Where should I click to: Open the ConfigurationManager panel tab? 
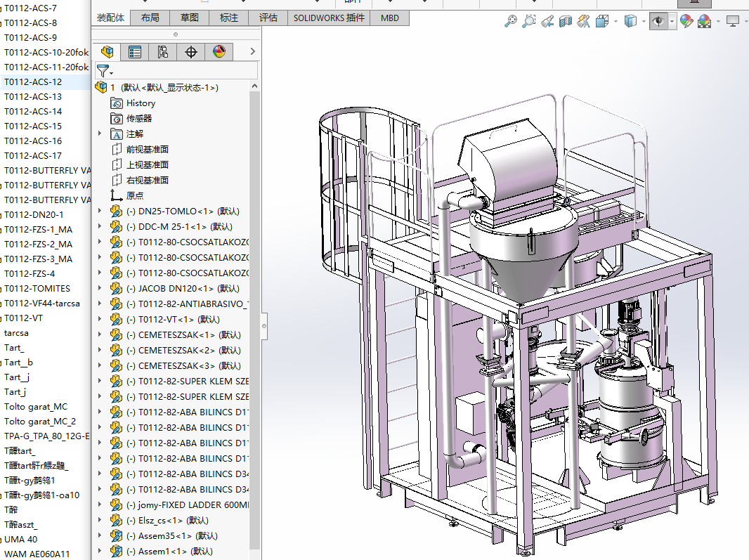click(162, 51)
